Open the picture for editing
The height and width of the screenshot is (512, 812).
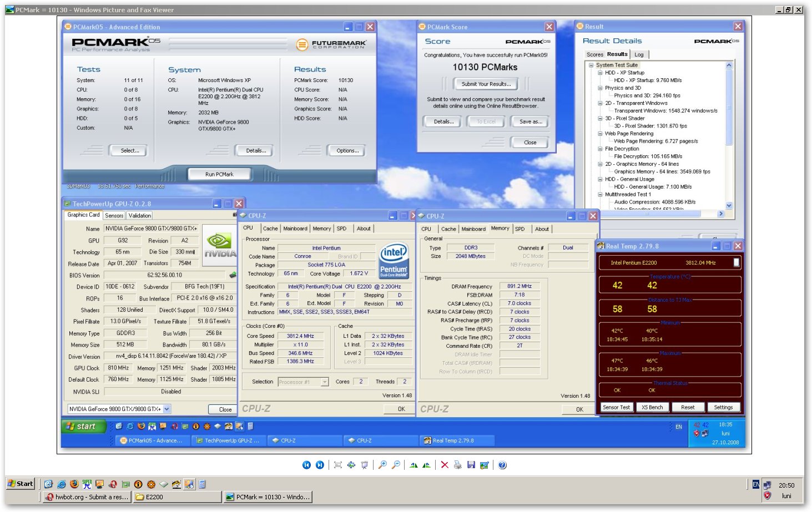click(x=485, y=465)
